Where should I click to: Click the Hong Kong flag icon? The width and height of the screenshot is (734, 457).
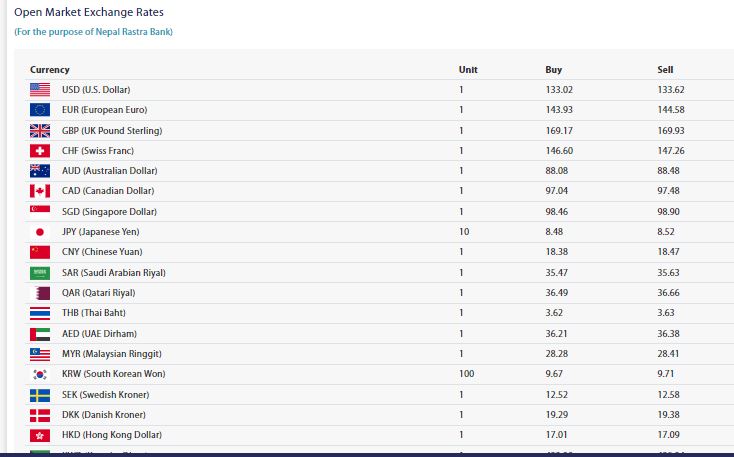coord(40,435)
